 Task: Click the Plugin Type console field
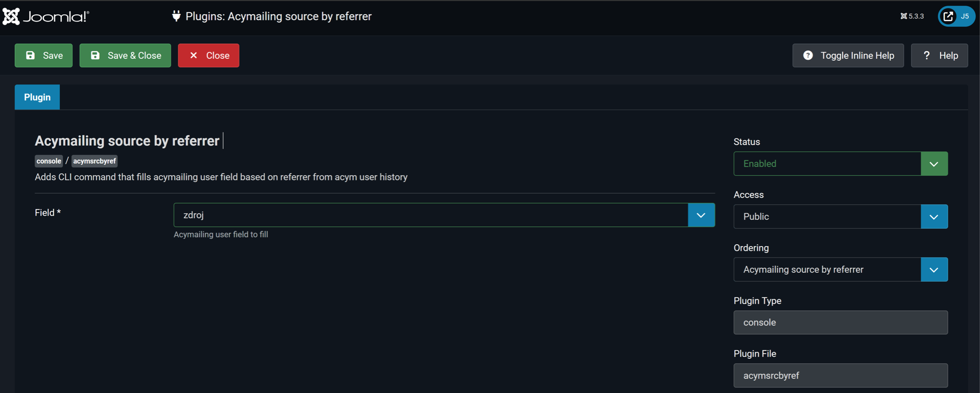coord(840,322)
